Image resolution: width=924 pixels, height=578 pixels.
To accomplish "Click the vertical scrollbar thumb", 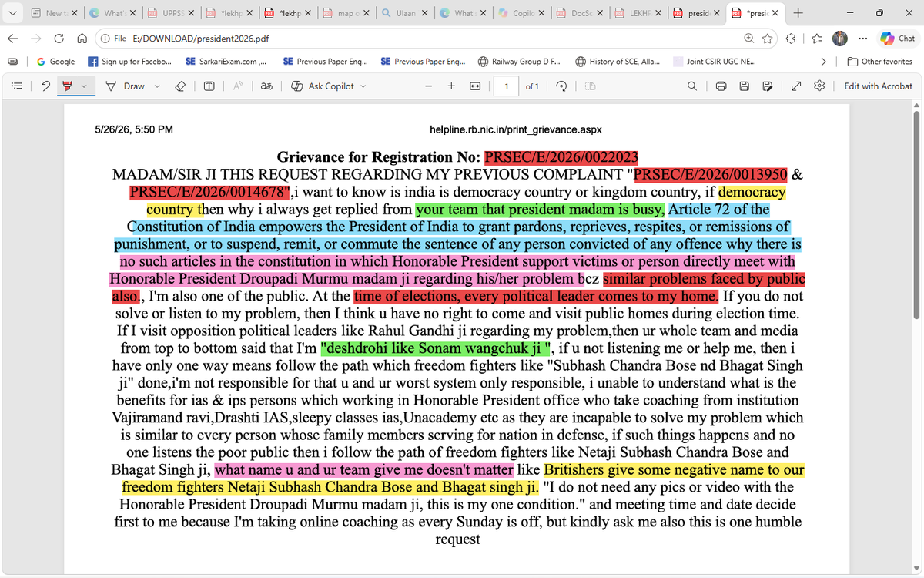I will coord(916,213).
